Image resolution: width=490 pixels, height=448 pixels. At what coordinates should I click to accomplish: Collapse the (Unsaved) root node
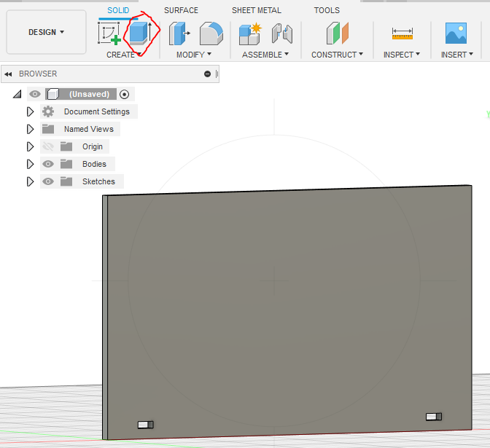[x=17, y=94]
